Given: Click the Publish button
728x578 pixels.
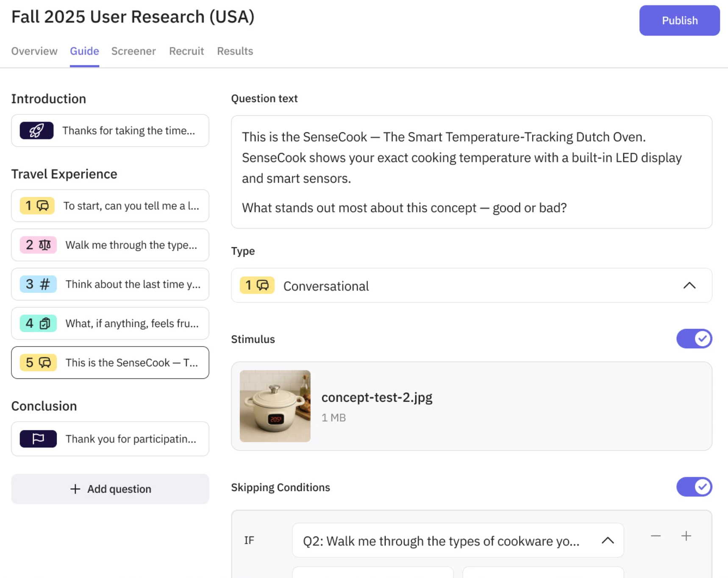Looking at the screenshot, I should pos(679,21).
